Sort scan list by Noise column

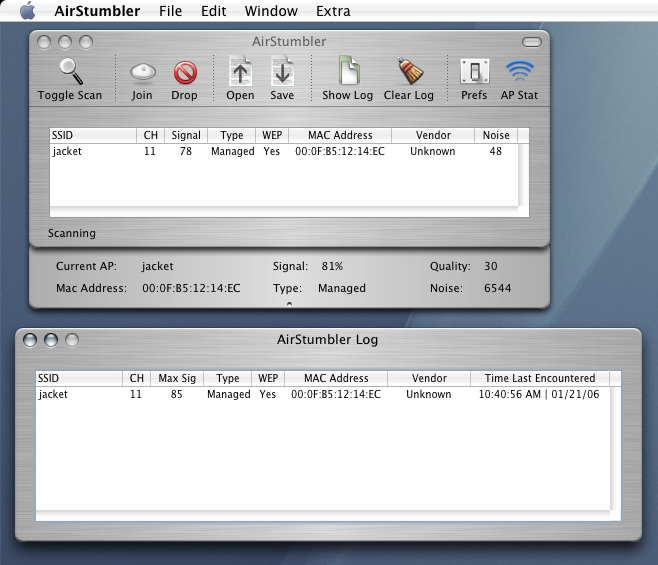(496, 135)
